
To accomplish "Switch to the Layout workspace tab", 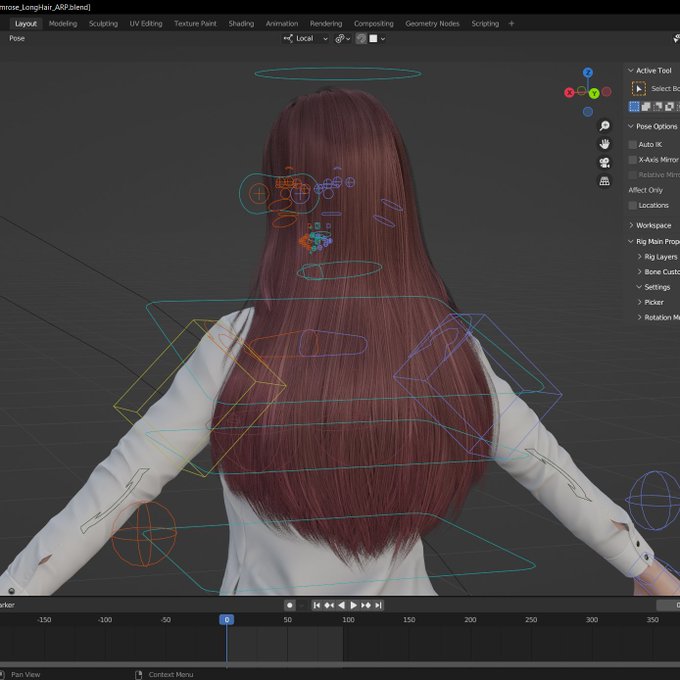I will coord(26,23).
